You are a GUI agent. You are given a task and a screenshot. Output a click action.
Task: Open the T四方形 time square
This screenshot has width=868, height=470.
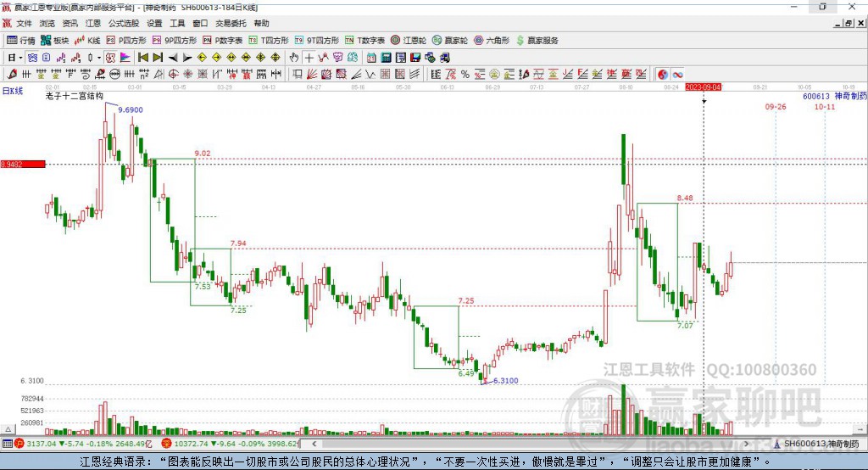coord(269,41)
